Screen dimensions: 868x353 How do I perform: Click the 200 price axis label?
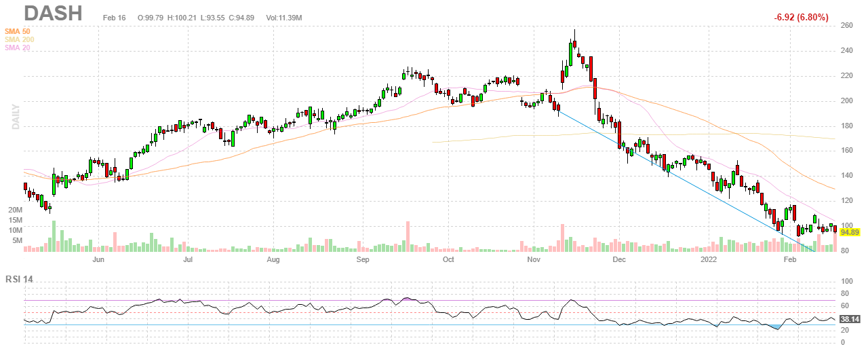(847, 100)
